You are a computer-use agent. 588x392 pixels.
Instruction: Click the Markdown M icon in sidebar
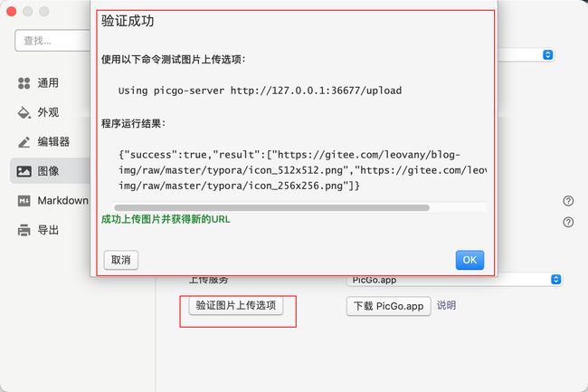pos(24,201)
